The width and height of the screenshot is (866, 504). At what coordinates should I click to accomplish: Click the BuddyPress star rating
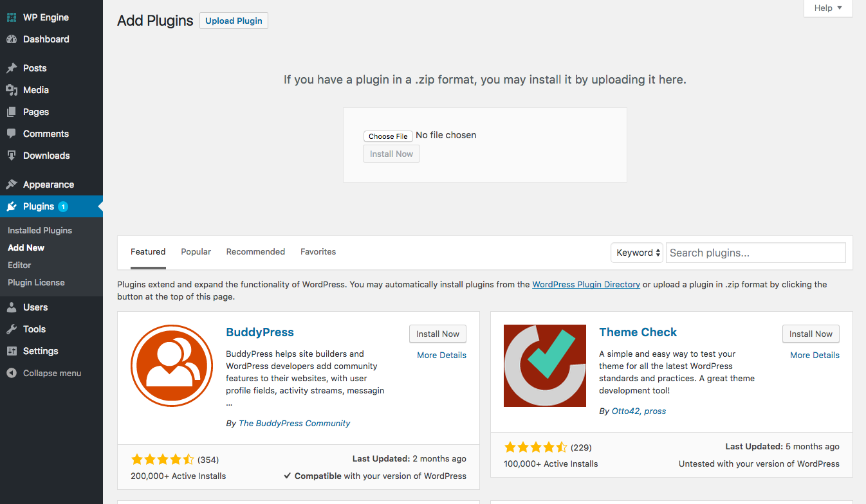pos(162,459)
